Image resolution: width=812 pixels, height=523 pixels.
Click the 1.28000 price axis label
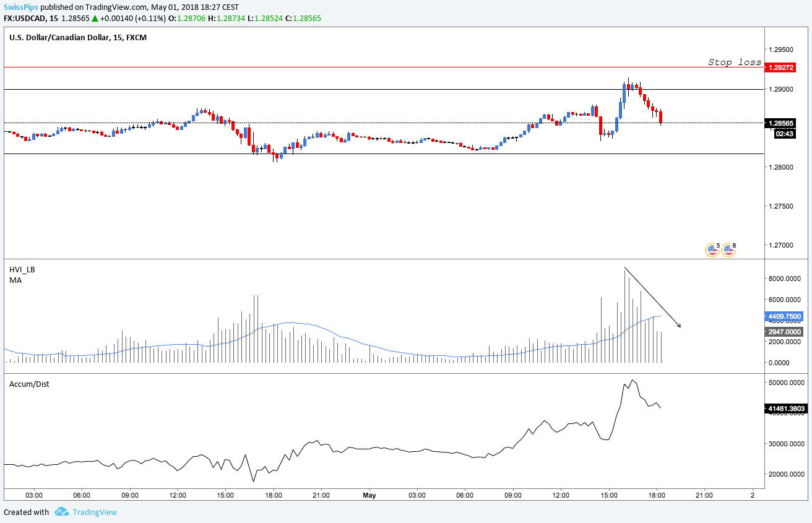[780, 167]
